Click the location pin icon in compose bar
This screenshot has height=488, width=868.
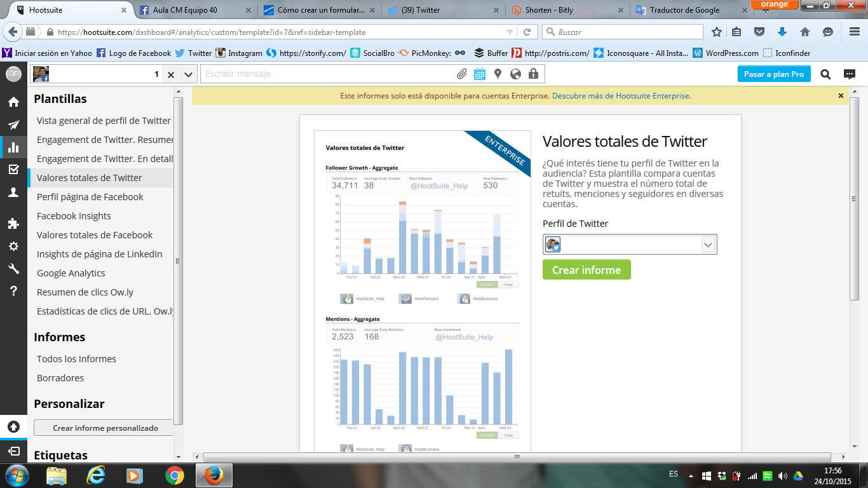[498, 74]
